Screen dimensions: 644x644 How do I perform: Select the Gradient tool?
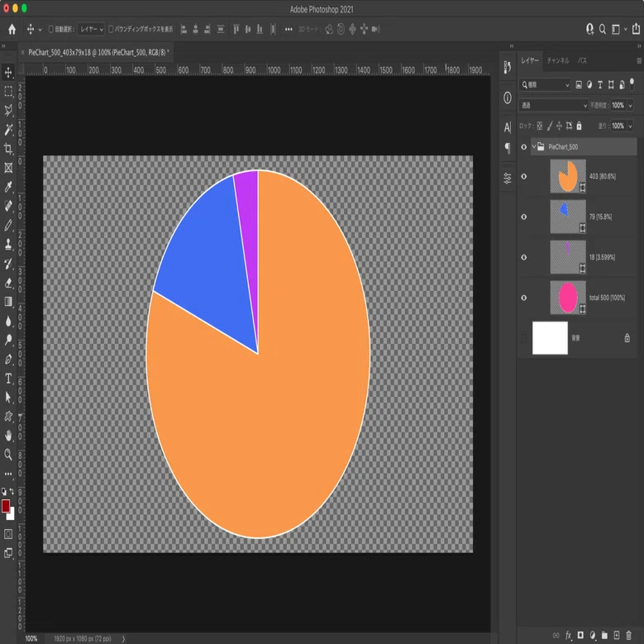pyautogui.click(x=8, y=302)
